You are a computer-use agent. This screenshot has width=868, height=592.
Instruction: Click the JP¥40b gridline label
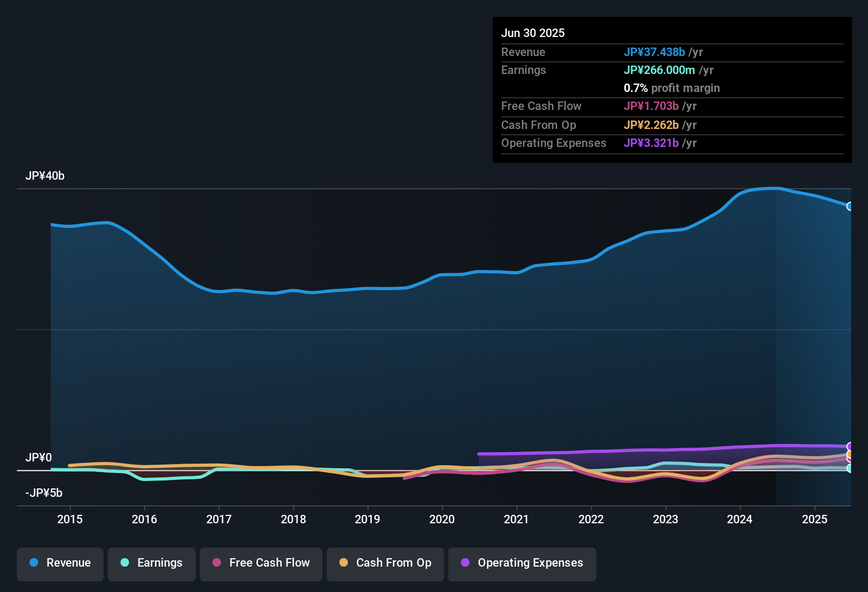45,175
